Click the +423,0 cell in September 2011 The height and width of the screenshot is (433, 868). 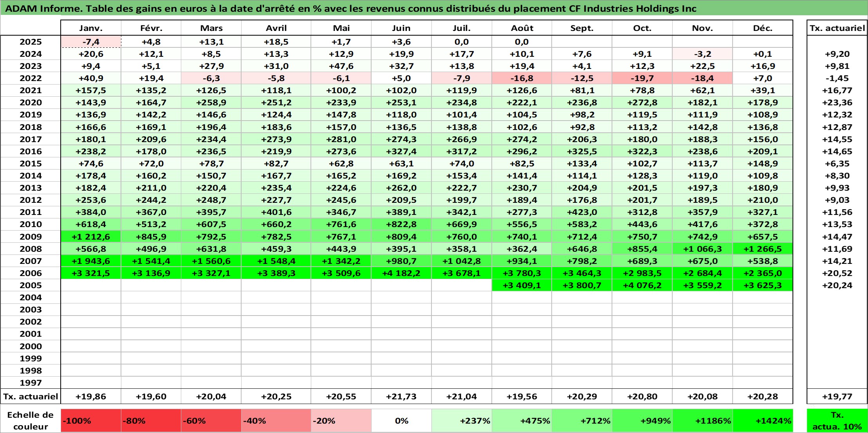582,212
